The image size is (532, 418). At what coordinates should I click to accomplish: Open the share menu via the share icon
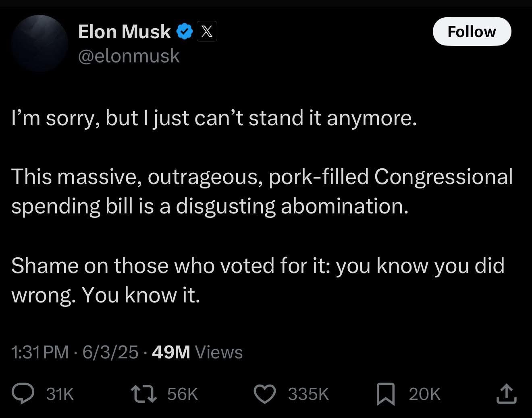click(x=506, y=394)
